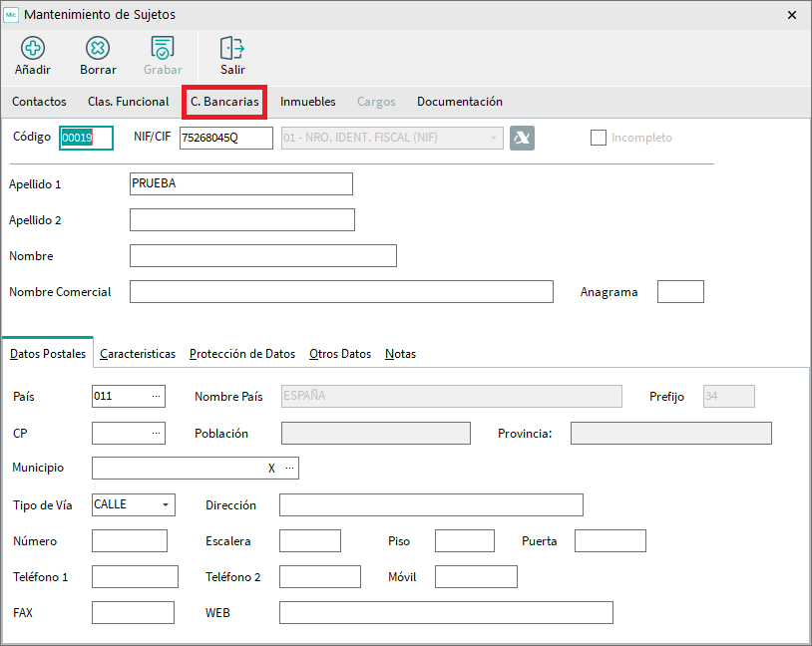This screenshot has width=812, height=646.
Task: Open the C. Bancarias menu item
Action: click(x=224, y=102)
